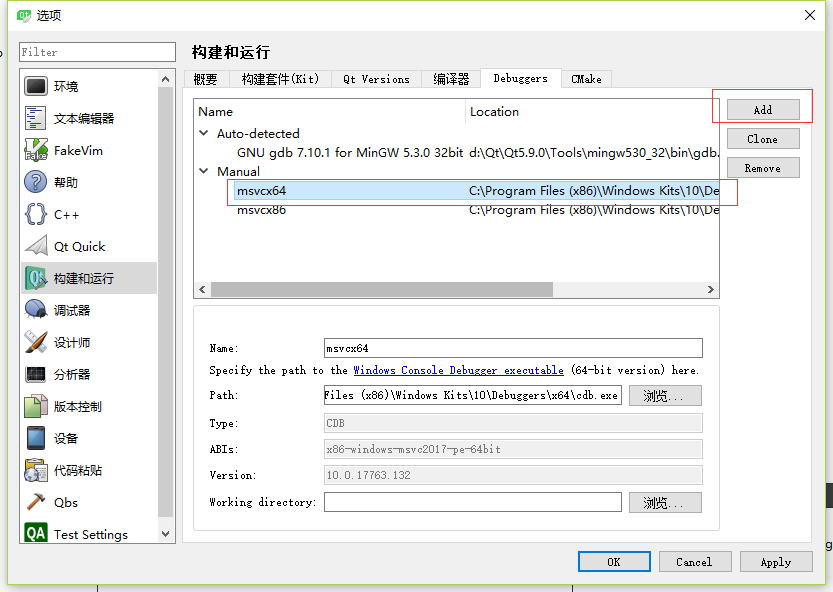This screenshot has height=592, width=833.
Task: Choose the 构建和运行 Qt icon
Action: tap(36, 278)
